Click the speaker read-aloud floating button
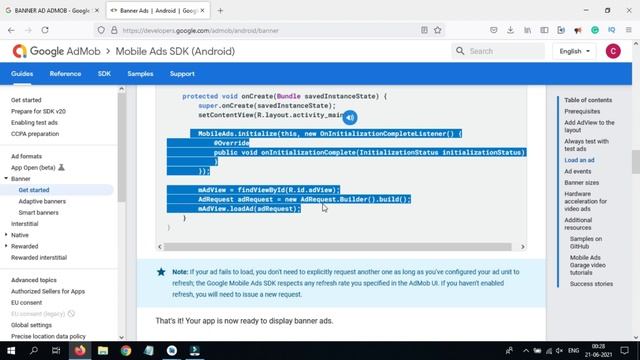The height and width of the screenshot is (360, 640). tap(350, 118)
